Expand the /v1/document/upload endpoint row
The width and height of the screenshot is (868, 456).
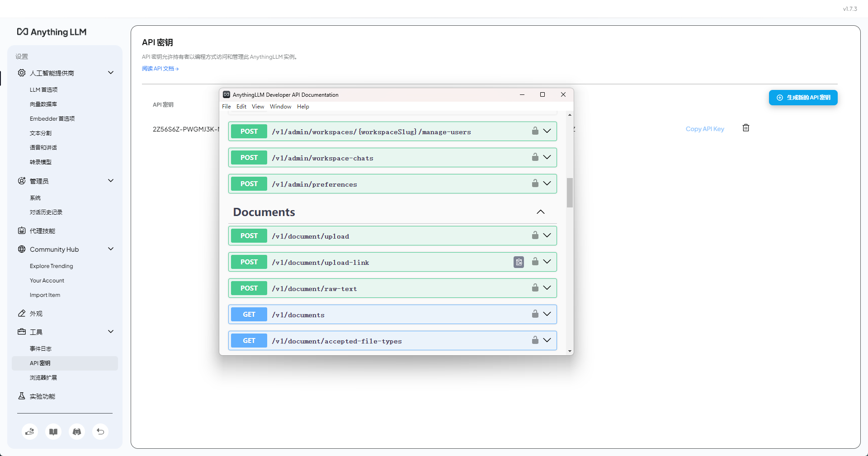tap(547, 235)
